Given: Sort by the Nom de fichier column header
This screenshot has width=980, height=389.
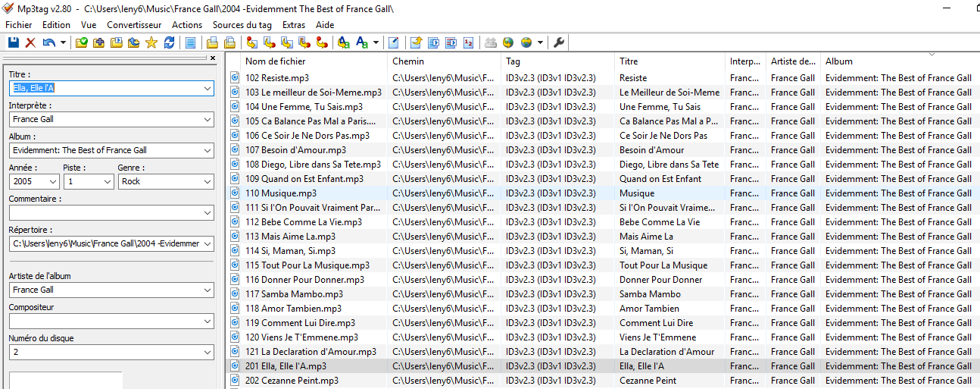Looking at the screenshot, I should click(315, 61).
